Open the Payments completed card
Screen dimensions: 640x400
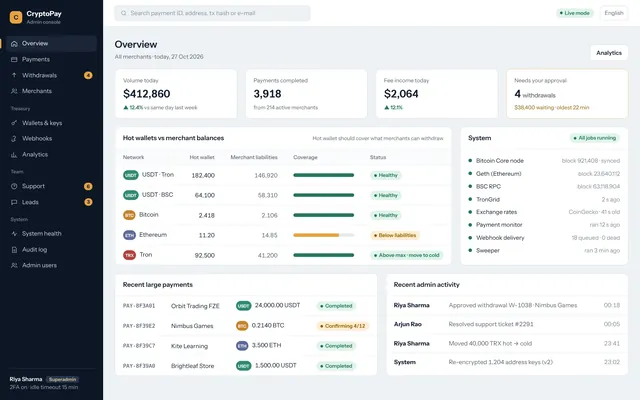[x=307, y=94]
